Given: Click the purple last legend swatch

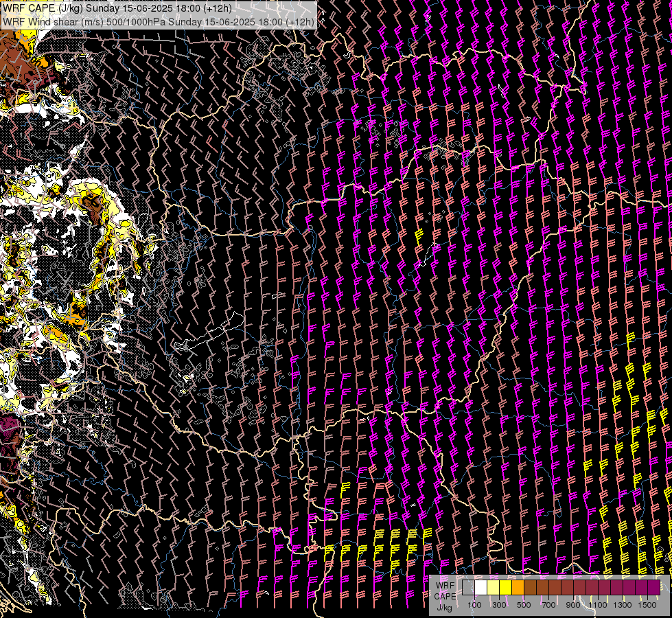Looking at the screenshot, I should coord(654,588).
